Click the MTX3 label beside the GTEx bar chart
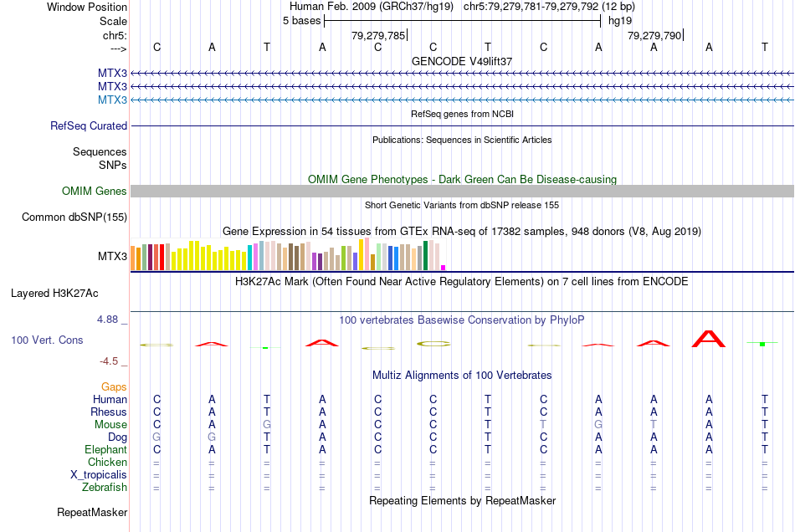The height and width of the screenshot is (532, 795). click(x=113, y=256)
